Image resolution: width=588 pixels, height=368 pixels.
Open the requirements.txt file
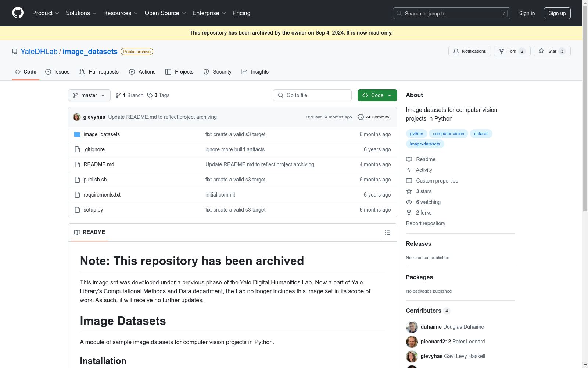pos(102,195)
